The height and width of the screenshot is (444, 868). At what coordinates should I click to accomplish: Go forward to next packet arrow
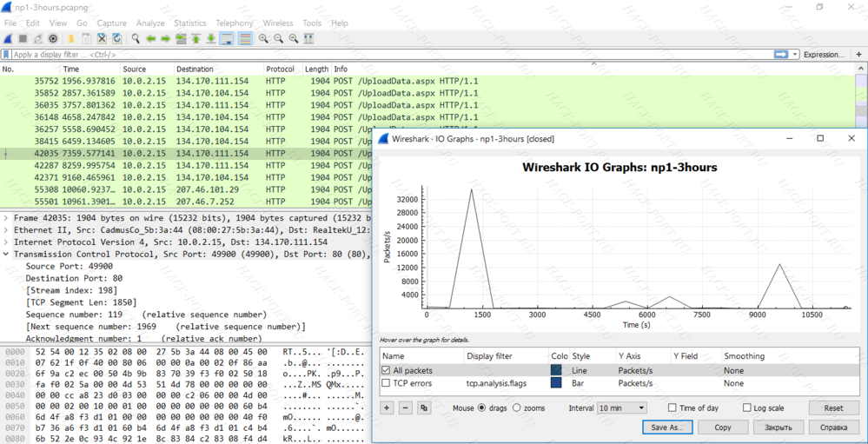coord(165,39)
